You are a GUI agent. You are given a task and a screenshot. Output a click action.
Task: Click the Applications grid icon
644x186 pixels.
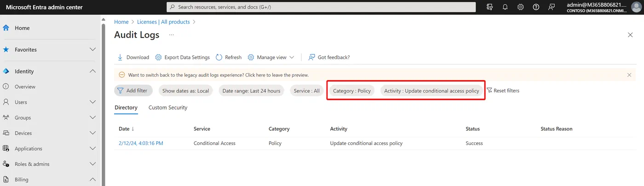coord(6,148)
